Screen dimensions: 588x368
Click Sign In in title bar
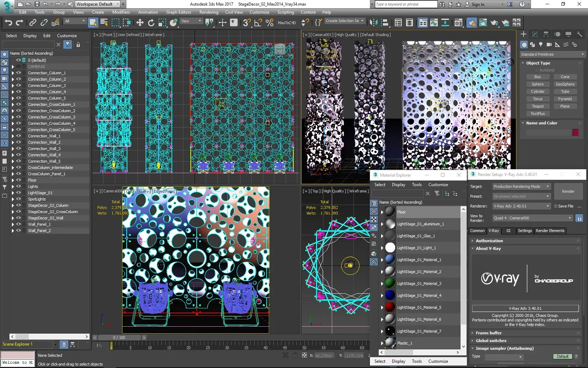click(478, 5)
